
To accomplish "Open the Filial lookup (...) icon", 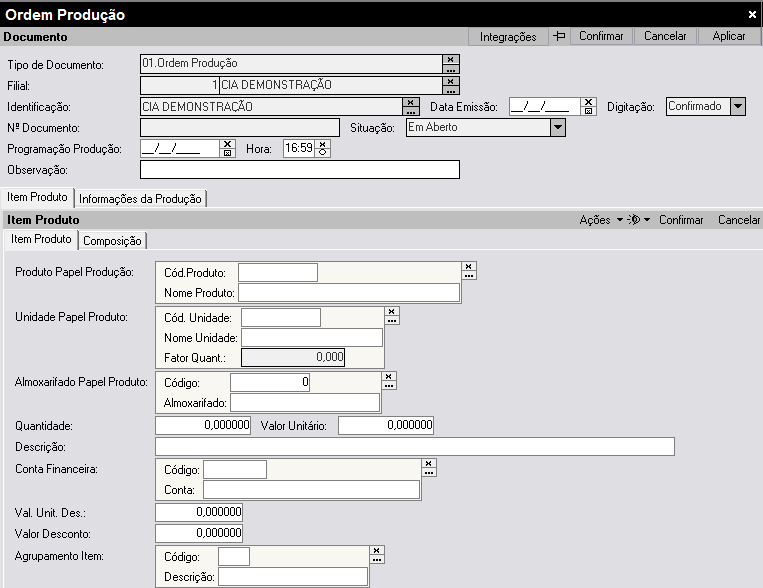I will coord(451,90).
